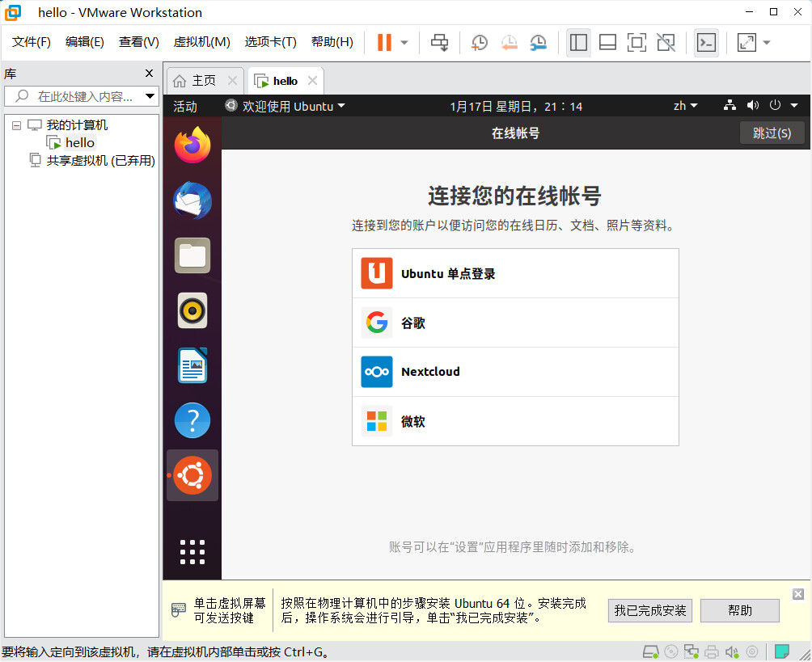This screenshot has width=812, height=662.
Task: Open stretch display dropdown arrow
Action: pyautogui.click(x=767, y=43)
